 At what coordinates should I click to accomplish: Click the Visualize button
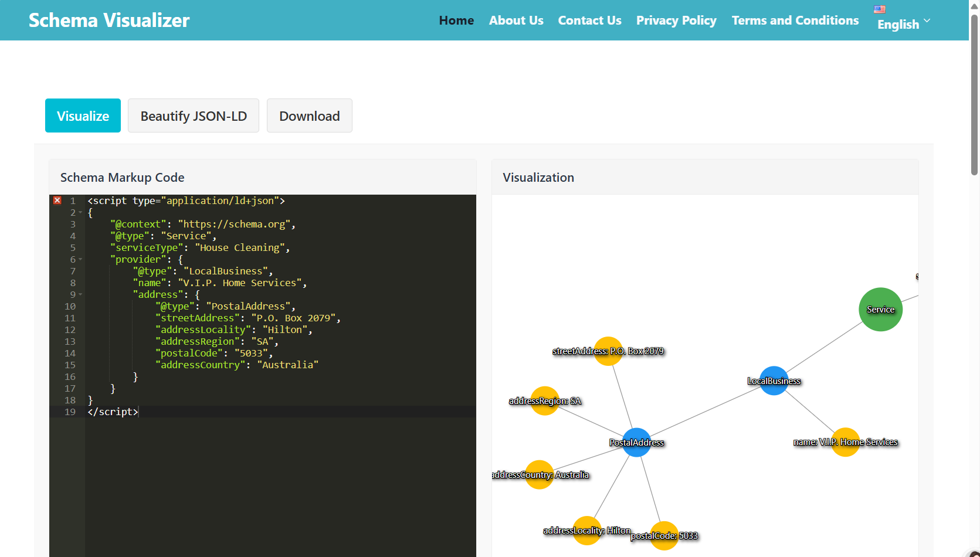click(83, 116)
